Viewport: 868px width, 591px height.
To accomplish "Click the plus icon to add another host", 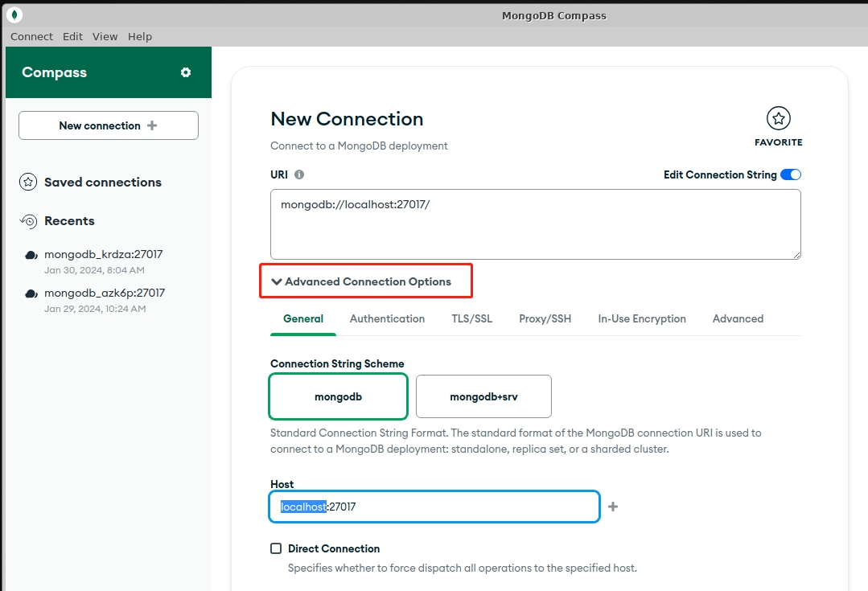I will (x=613, y=507).
